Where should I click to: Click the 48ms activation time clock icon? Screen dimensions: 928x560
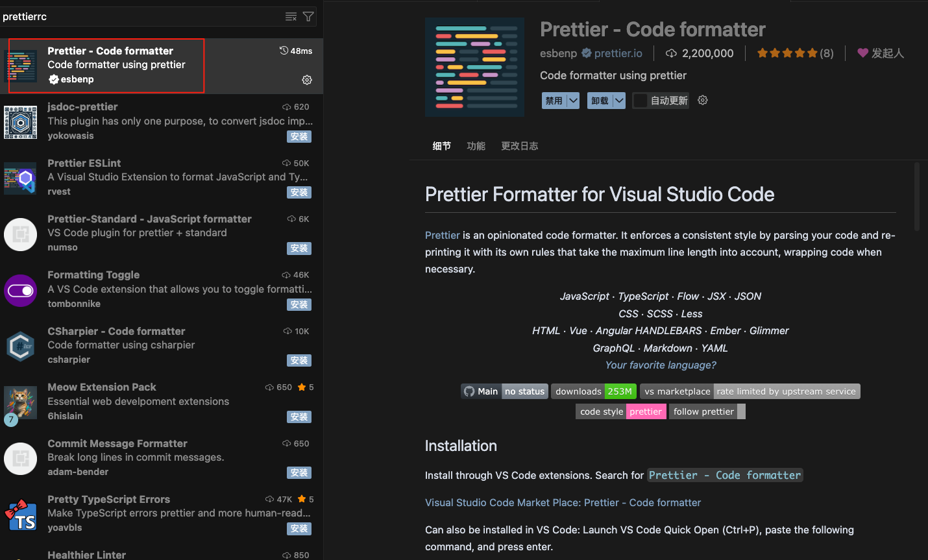click(x=284, y=51)
